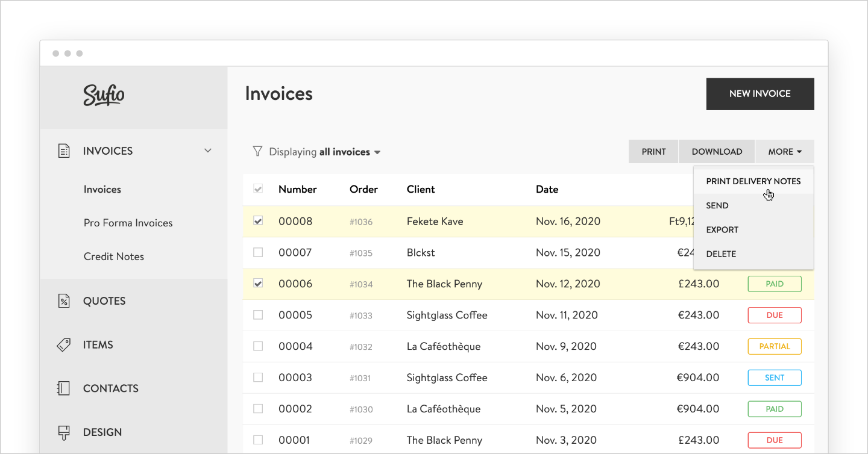Click the Contacts address book icon

click(x=63, y=388)
